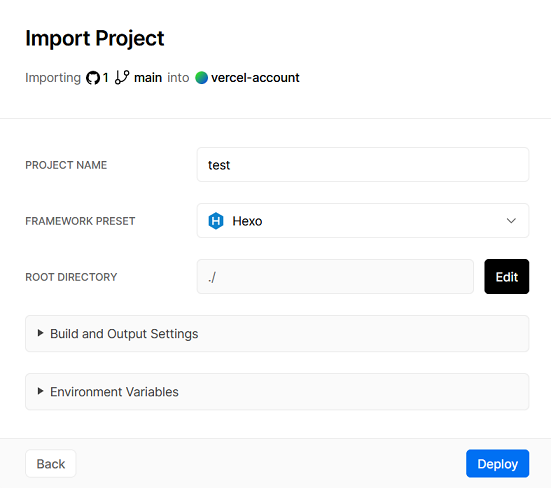
Task: Click the Build and Output Settings triangle arrow
Action: 40,333
